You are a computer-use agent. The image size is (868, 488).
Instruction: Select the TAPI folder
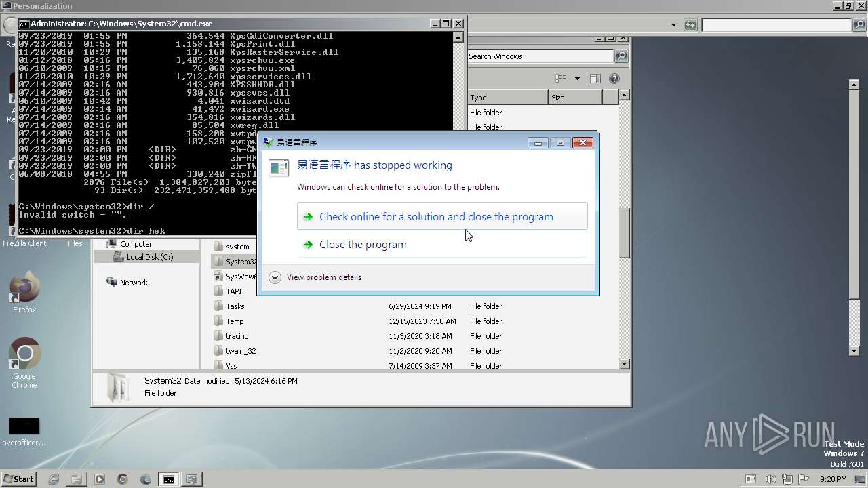[x=233, y=291]
